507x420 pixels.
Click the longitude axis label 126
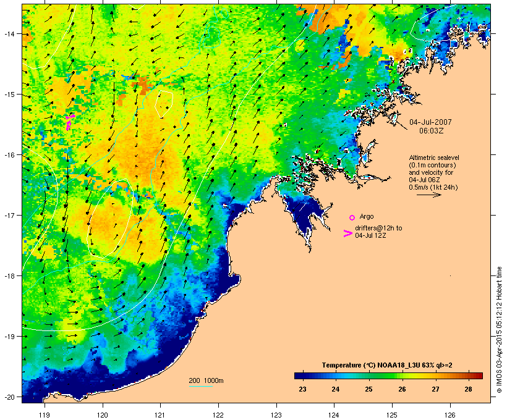[450, 415]
